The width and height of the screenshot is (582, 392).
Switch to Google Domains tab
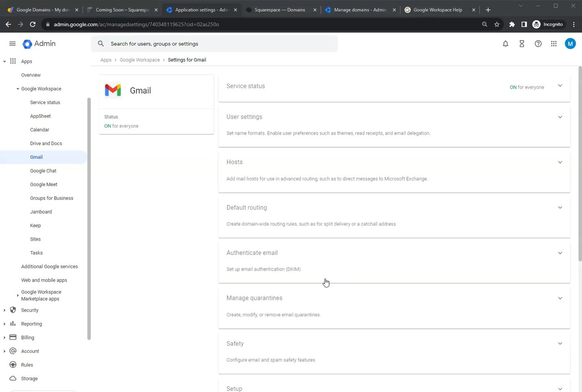pos(43,10)
